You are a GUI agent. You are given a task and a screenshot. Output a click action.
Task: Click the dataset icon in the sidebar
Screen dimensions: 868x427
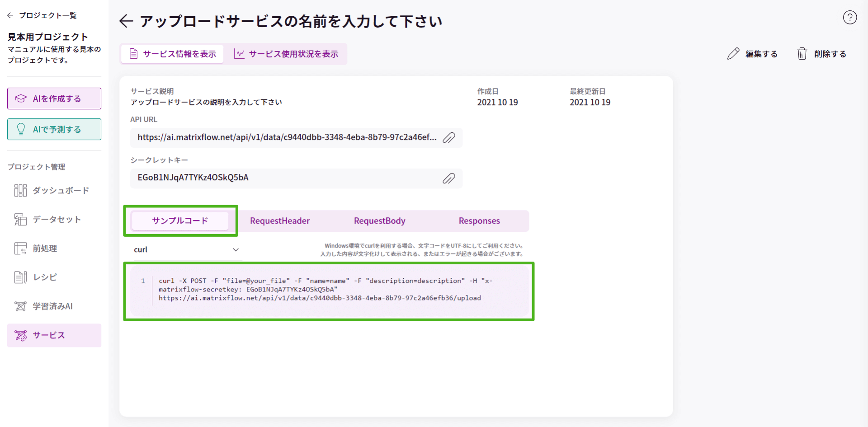[x=20, y=219]
